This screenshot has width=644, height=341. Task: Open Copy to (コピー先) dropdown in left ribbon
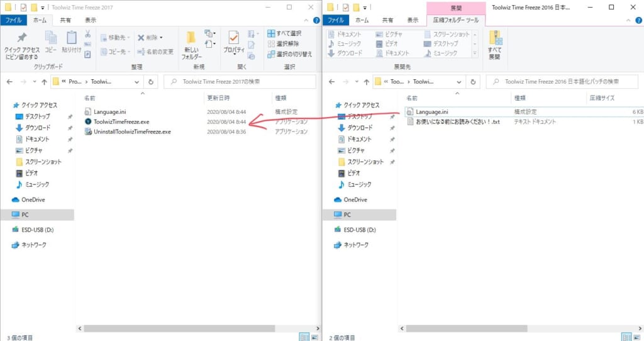click(116, 52)
